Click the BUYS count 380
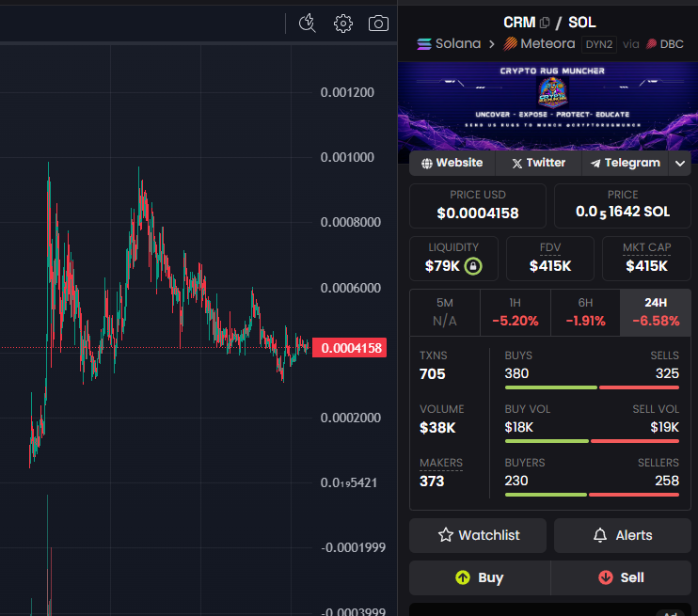Viewport: 698px width, 616px height. pos(516,373)
